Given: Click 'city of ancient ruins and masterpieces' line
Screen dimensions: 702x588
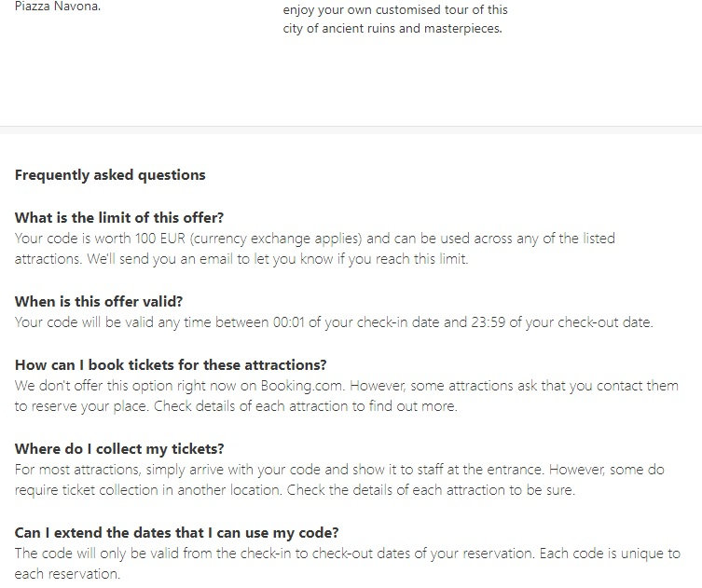Looking at the screenshot, I should click(x=392, y=28).
